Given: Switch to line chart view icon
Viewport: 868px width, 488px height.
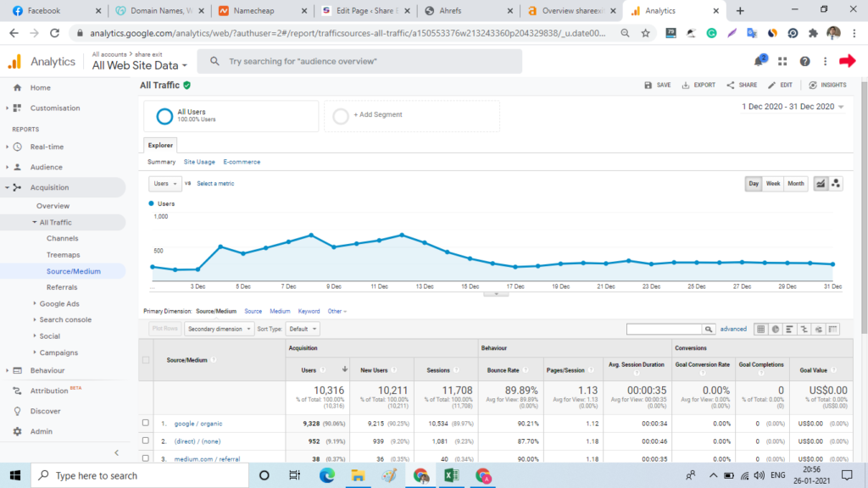Looking at the screenshot, I should pyautogui.click(x=821, y=184).
